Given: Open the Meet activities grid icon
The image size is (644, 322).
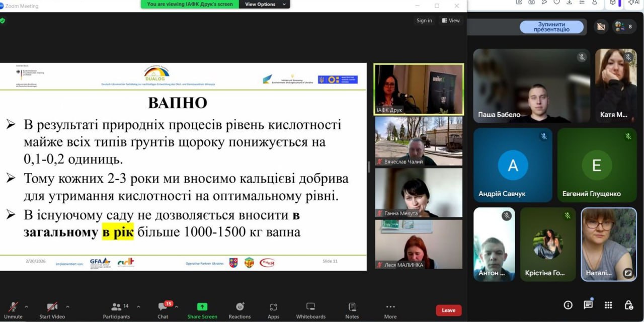Looking at the screenshot, I should 608,305.
